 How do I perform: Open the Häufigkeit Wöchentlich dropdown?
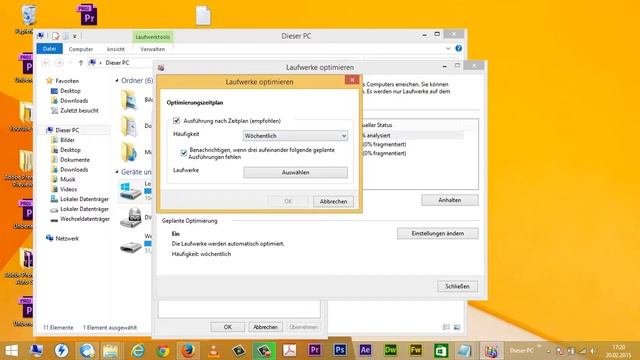click(x=296, y=136)
